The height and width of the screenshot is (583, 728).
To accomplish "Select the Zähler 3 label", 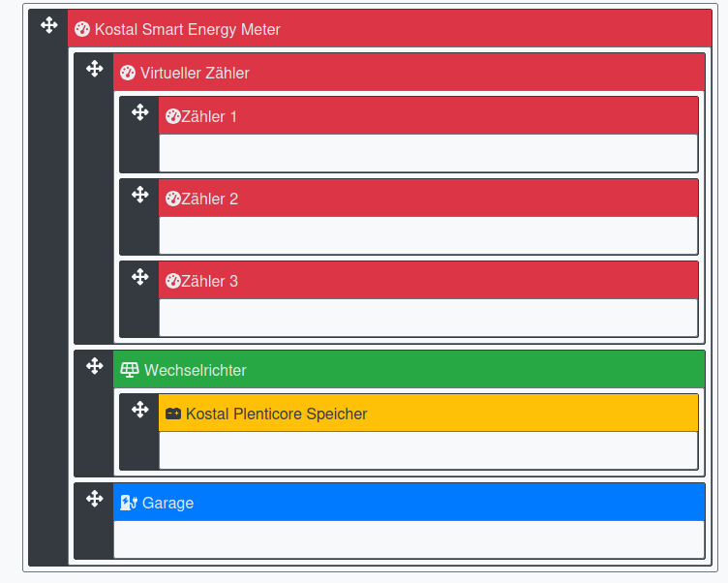I will pyautogui.click(x=209, y=281).
